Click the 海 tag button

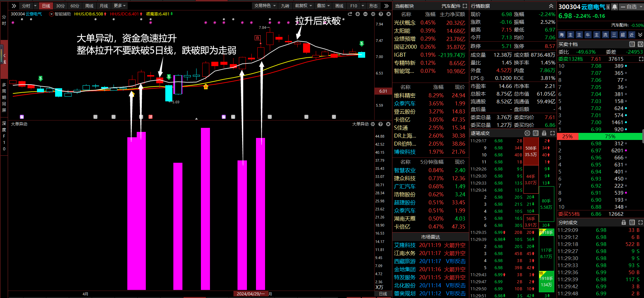(562, 35)
